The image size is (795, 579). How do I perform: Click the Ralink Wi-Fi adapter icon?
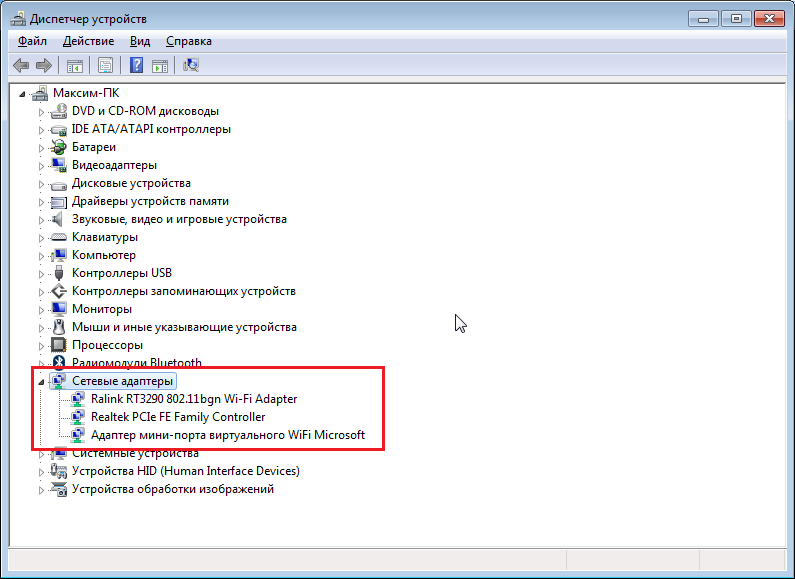(x=78, y=399)
